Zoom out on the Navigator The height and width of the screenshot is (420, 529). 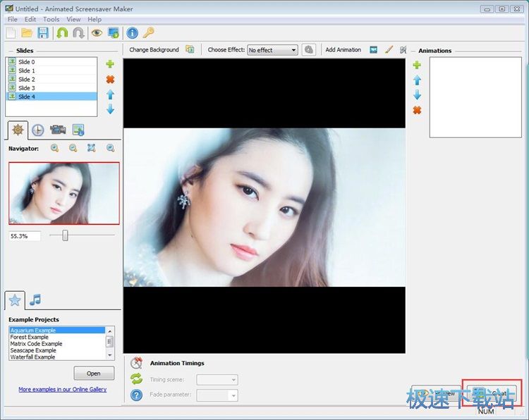tap(73, 148)
